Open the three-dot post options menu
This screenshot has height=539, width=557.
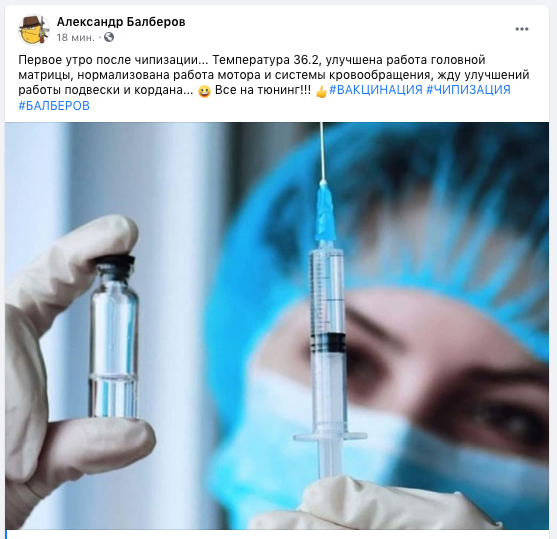point(522,29)
